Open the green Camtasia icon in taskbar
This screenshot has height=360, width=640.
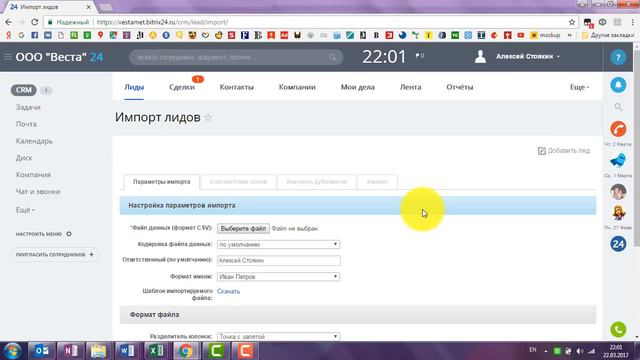215,351
